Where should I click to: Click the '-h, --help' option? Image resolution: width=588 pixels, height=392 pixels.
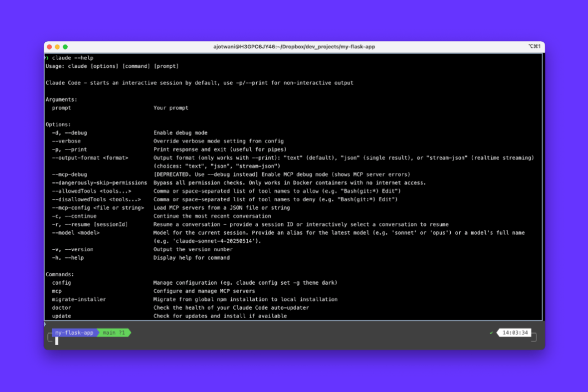click(x=68, y=257)
